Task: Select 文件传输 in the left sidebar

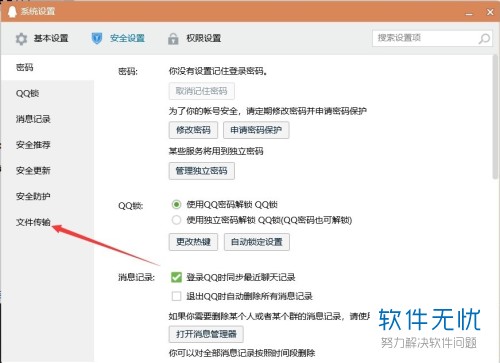Action: [x=47, y=222]
